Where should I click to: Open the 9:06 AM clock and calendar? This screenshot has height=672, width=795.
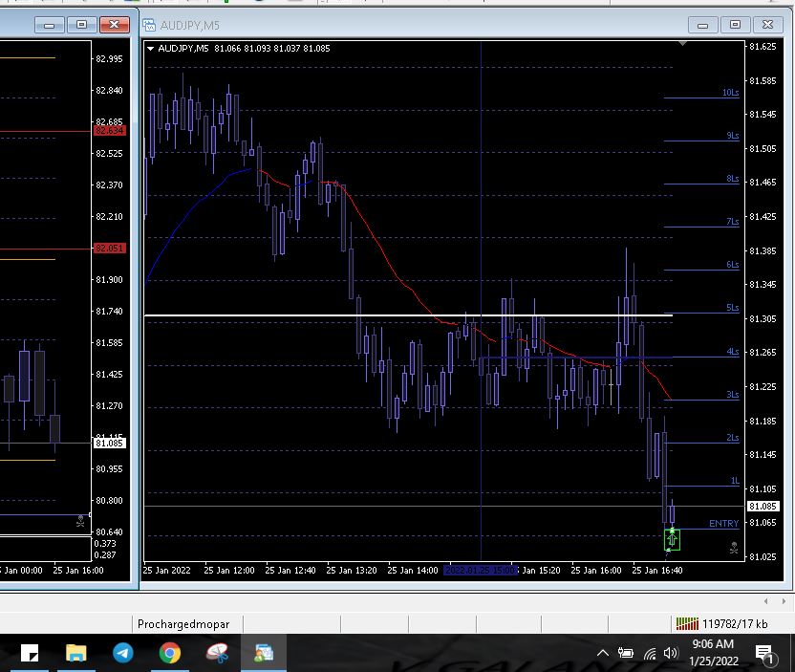(x=714, y=653)
